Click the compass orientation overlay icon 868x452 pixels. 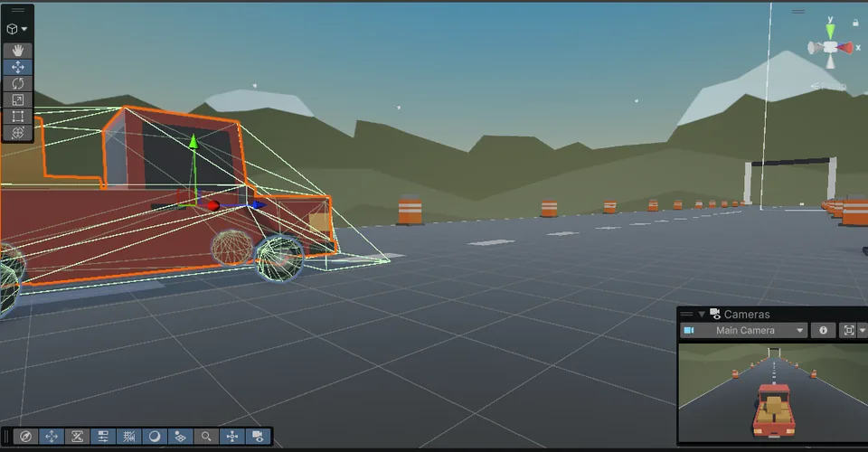pyautogui.click(x=25, y=437)
